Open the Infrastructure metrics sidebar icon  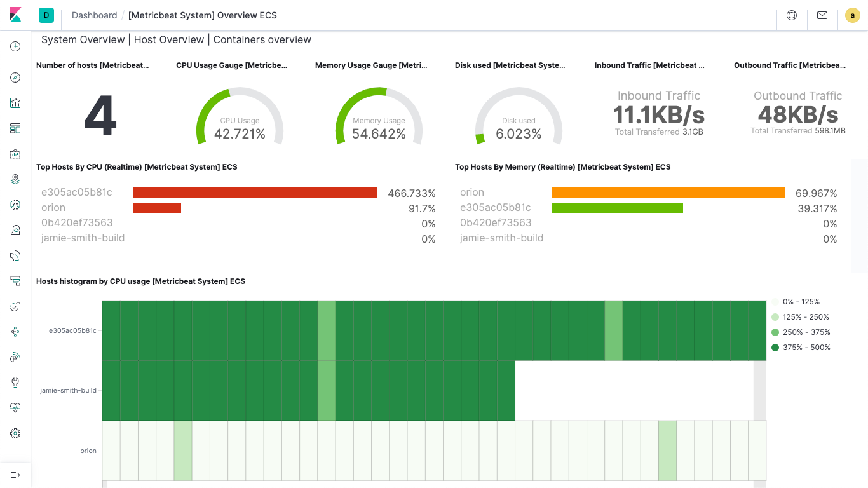(x=15, y=230)
